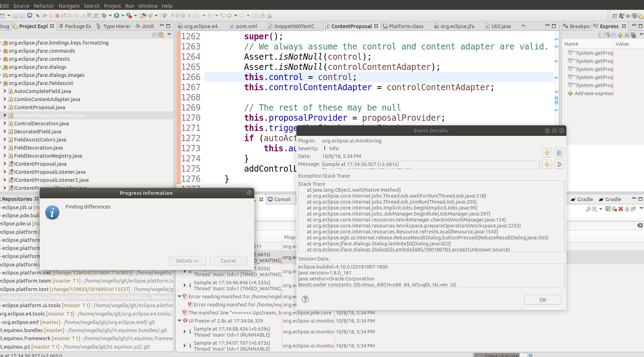644x357 pixels.
Task: Click Collapse All icon in Expressions view
Action: pos(613,35)
